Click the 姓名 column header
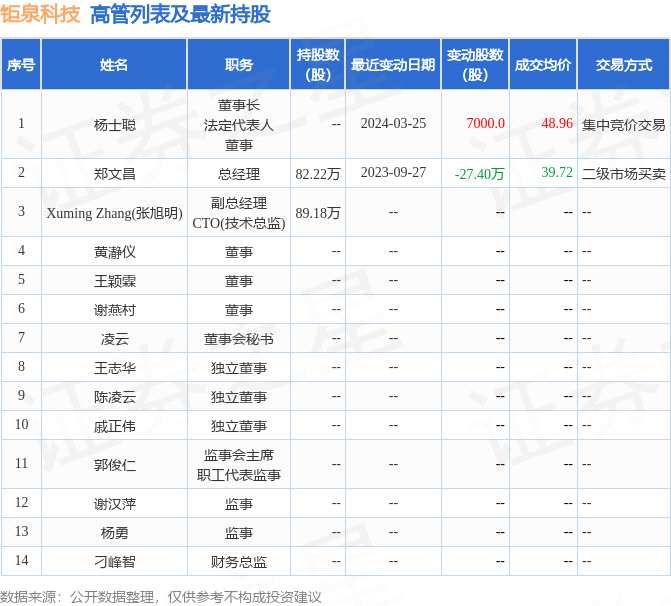Image resolution: width=671 pixels, height=606 pixels. coord(114,65)
